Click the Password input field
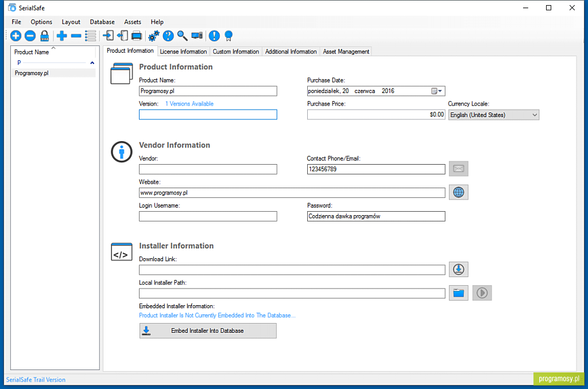The image size is (588, 389). pyautogui.click(x=376, y=217)
